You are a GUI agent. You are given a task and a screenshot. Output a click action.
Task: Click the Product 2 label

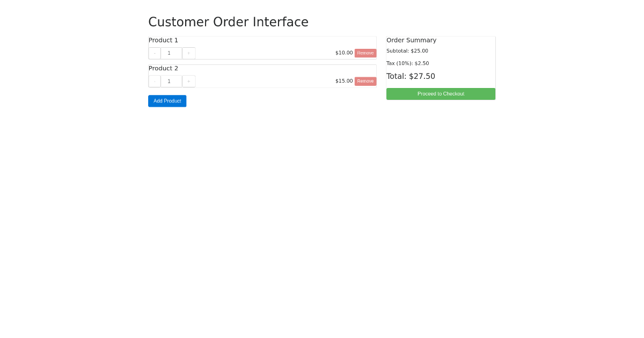[163, 68]
